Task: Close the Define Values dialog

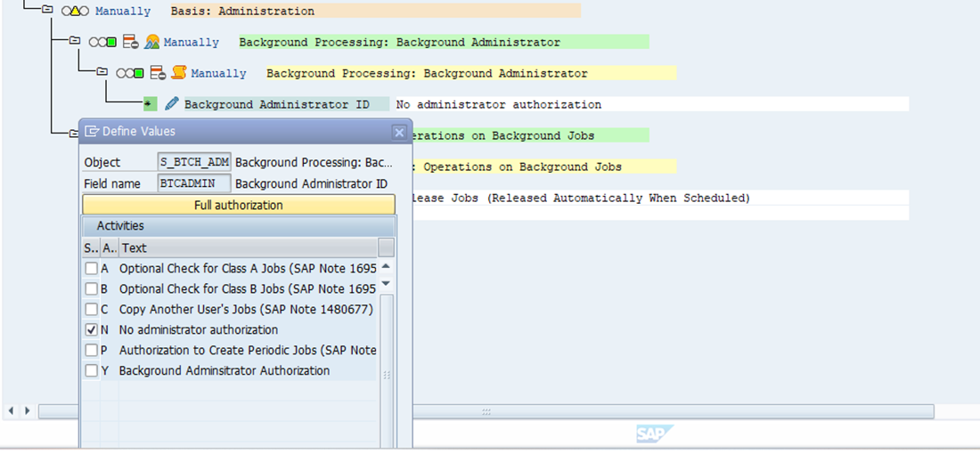Action: [x=399, y=133]
